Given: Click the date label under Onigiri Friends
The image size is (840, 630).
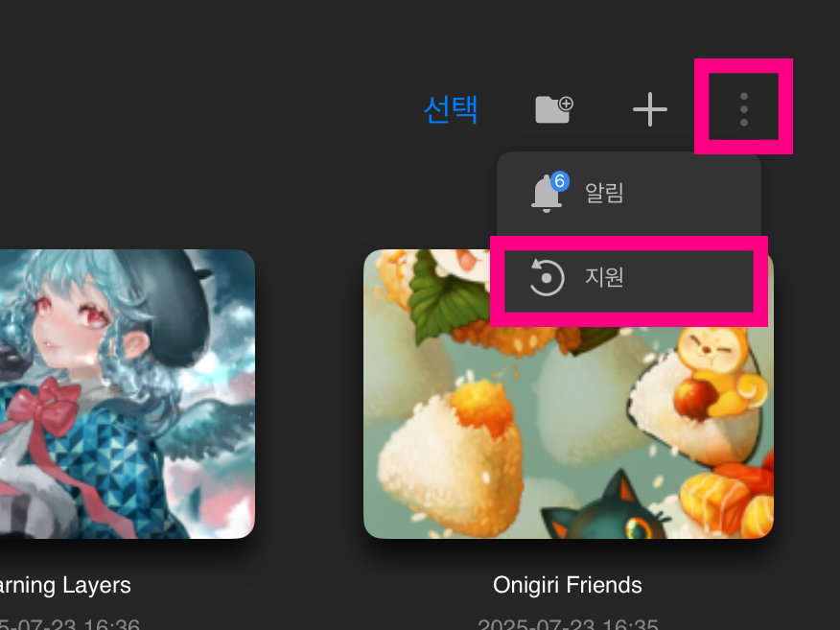Looking at the screenshot, I should click(x=568, y=624).
